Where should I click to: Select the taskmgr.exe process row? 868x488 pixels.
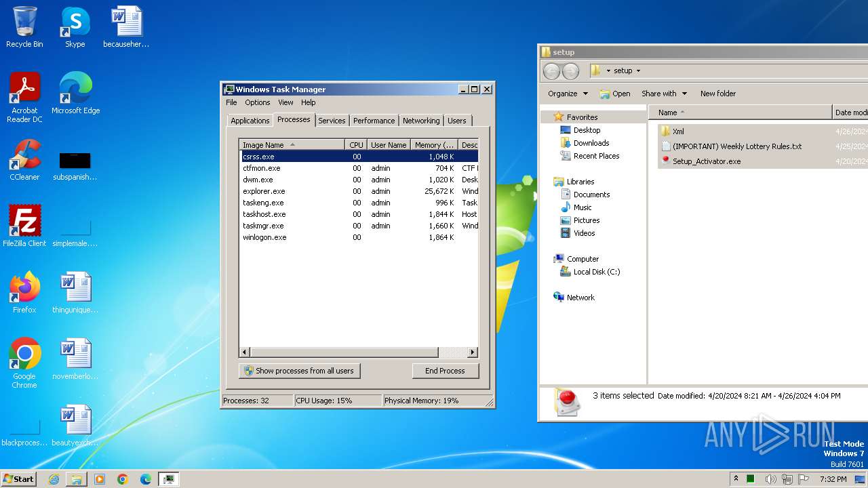tap(359, 226)
